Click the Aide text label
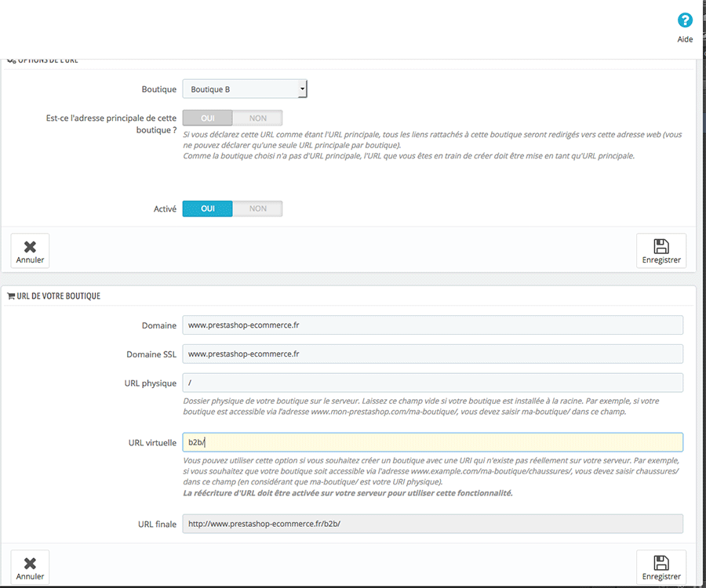706x588 pixels. [685, 39]
